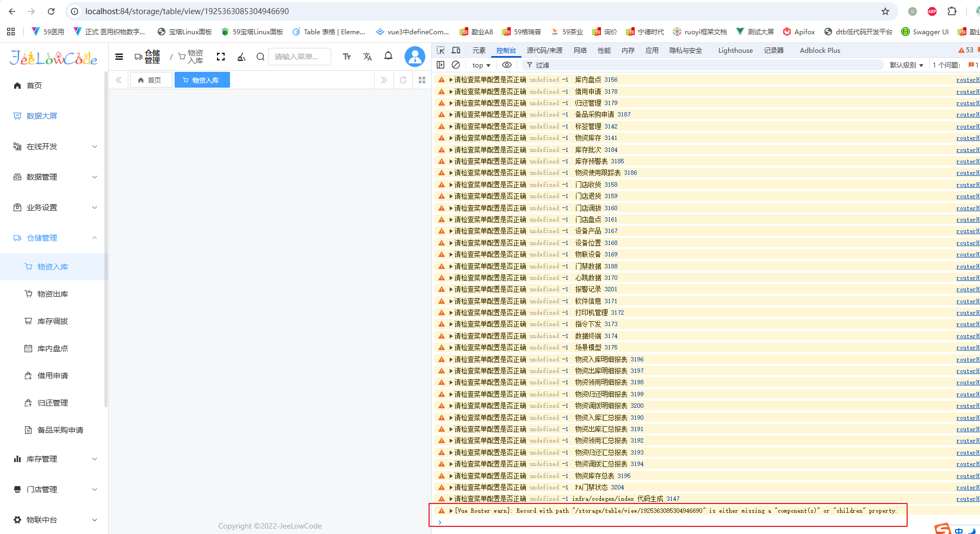Select the 首页 page tab
The image size is (980, 534).
point(150,80)
